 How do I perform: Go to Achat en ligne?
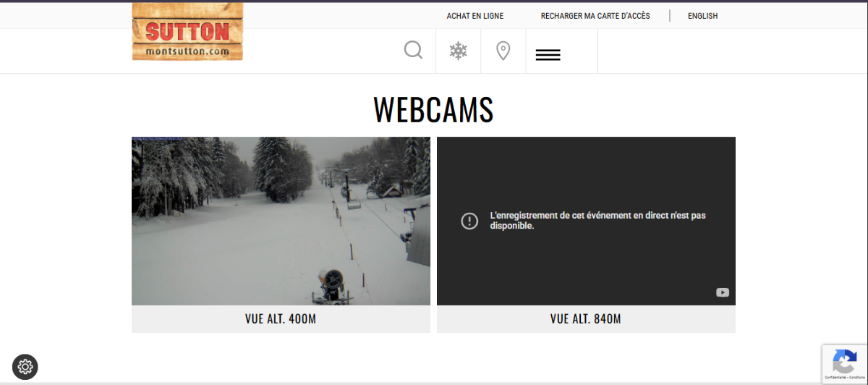coord(475,16)
